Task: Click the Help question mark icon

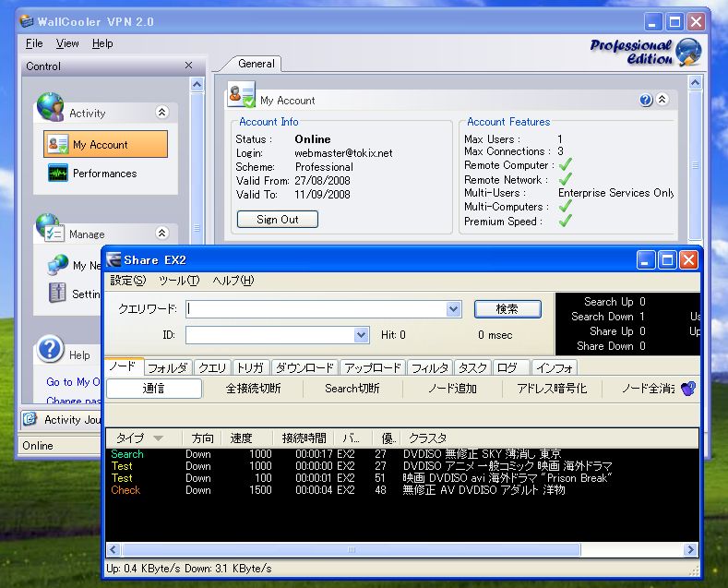Action: coord(51,349)
